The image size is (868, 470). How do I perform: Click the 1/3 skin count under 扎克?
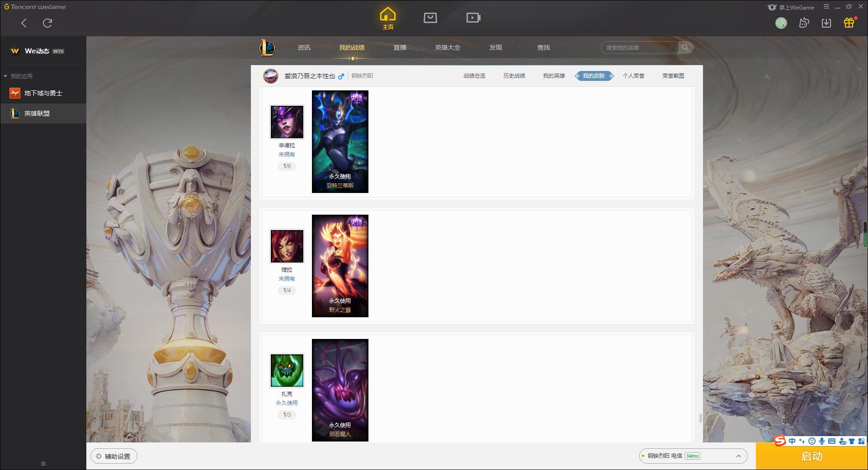tap(287, 415)
